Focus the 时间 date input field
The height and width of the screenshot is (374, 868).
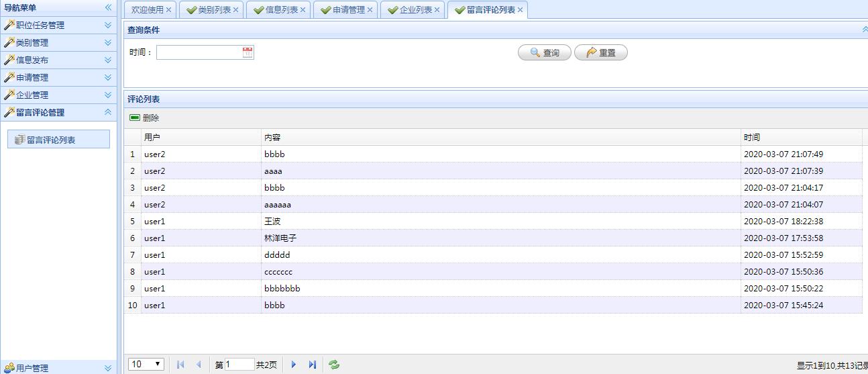[x=199, y=52]
